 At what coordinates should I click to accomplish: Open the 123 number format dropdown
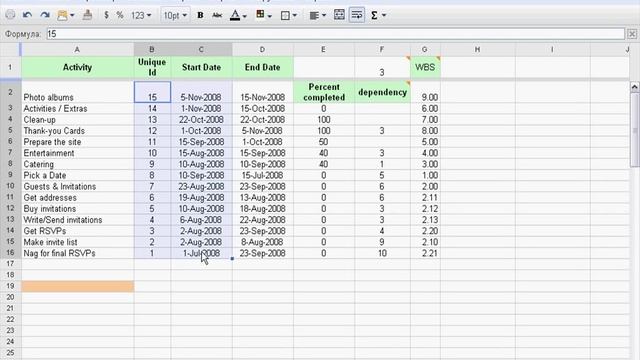[141, 15]
